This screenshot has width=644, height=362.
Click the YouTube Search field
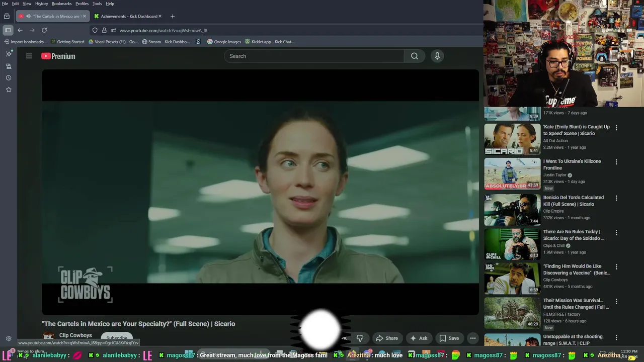pyautogui.click(x=314, y=56)
